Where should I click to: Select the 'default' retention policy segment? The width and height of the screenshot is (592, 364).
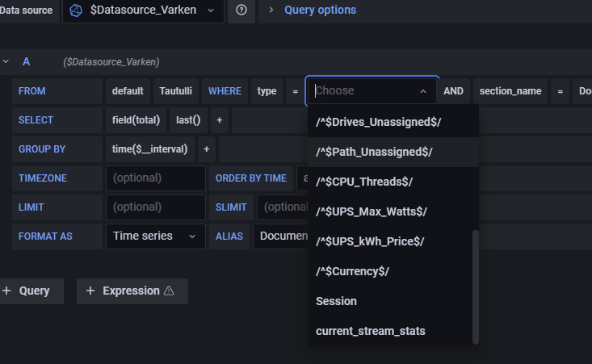point(128,91)
